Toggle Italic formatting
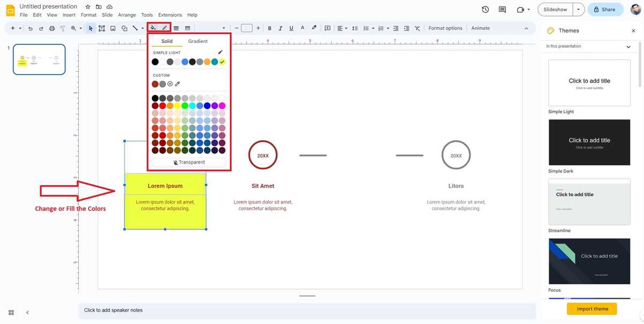Screen dimensions: 644x324 [x=281, y=28]
